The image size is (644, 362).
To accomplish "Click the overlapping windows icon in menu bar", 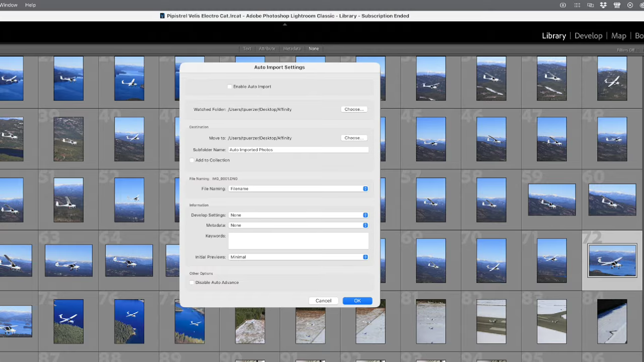I will point(590,5).
